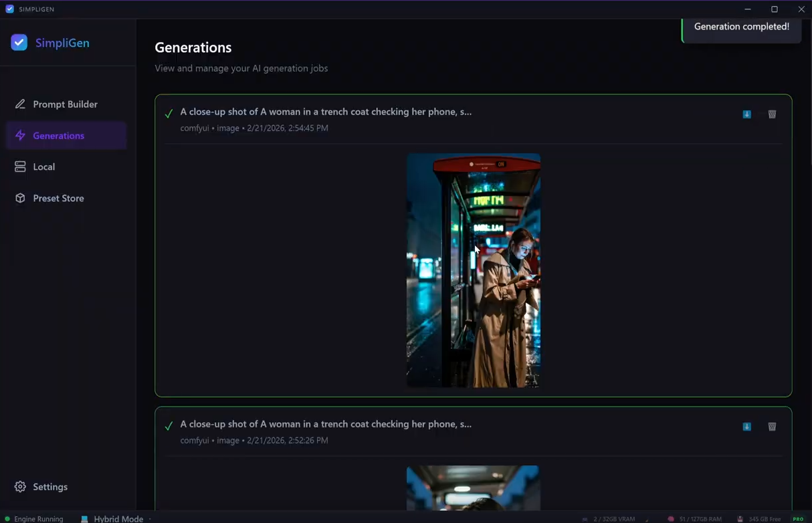
Task: Click the SimpliGen checkmark logo in sidebar
Action: (19, 43)
